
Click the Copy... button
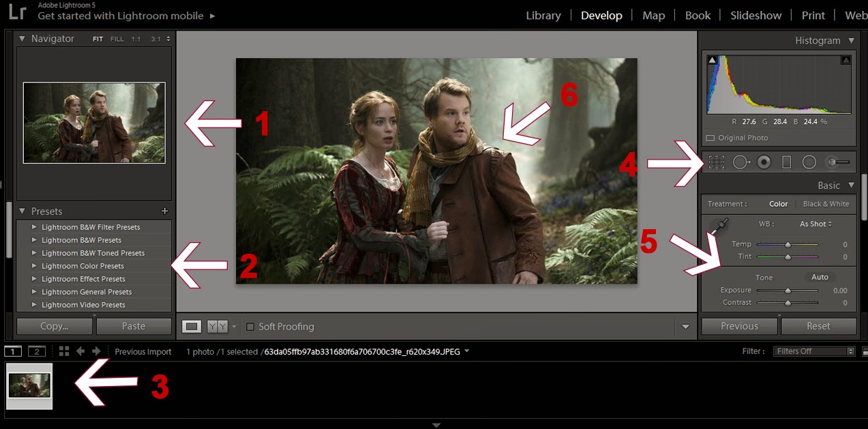click(55, 326)
